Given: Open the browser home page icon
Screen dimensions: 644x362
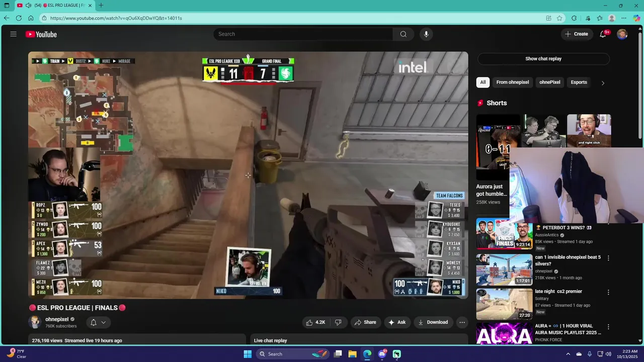Looking at the screenshot, I should [31, 18].
